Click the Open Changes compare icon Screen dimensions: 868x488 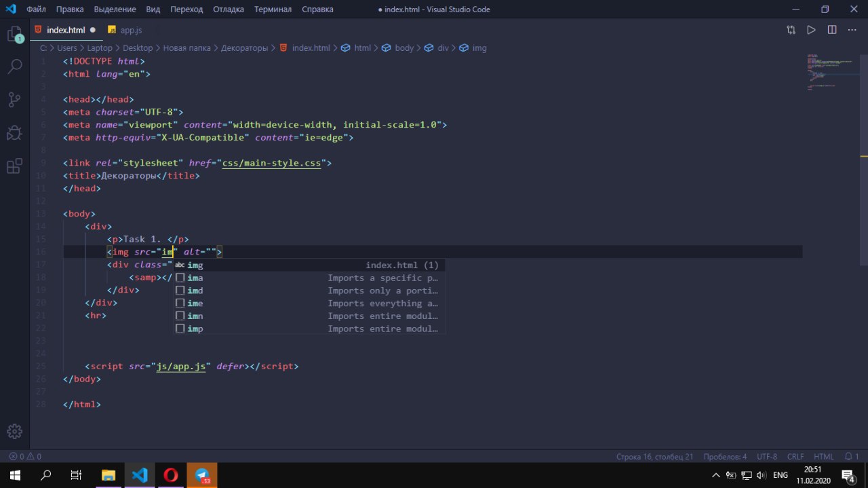791,30
